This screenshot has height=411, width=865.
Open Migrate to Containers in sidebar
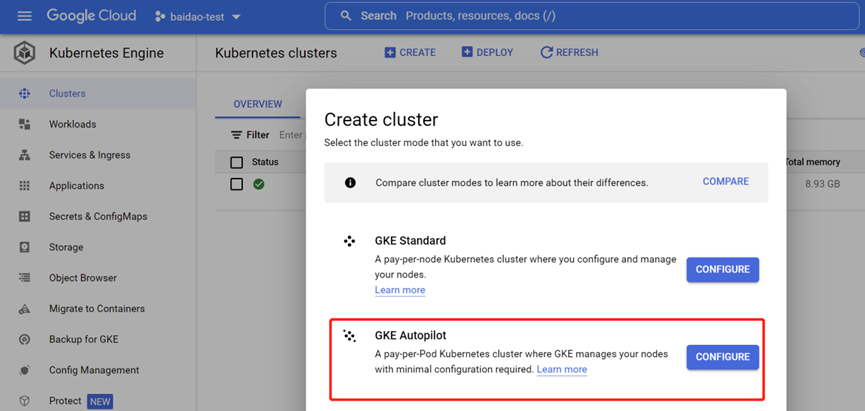coord(97,308)
